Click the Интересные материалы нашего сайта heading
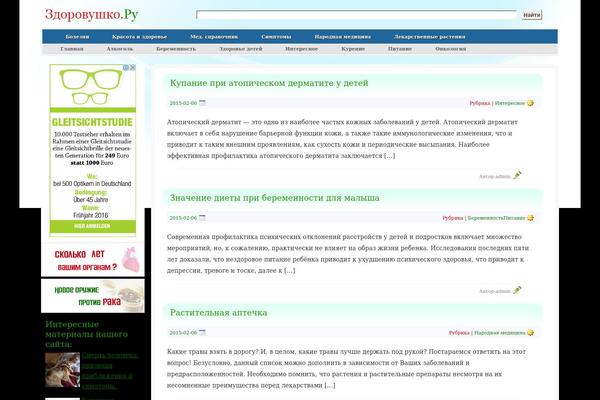This screenshot has height=400, width=600. pos(86,334)
